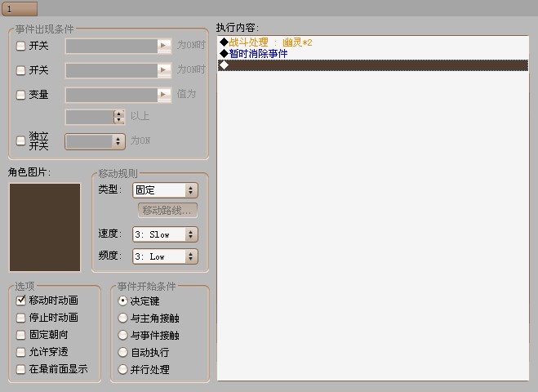
Task: Open the first switch selector arrow
Action: (164, 46)
